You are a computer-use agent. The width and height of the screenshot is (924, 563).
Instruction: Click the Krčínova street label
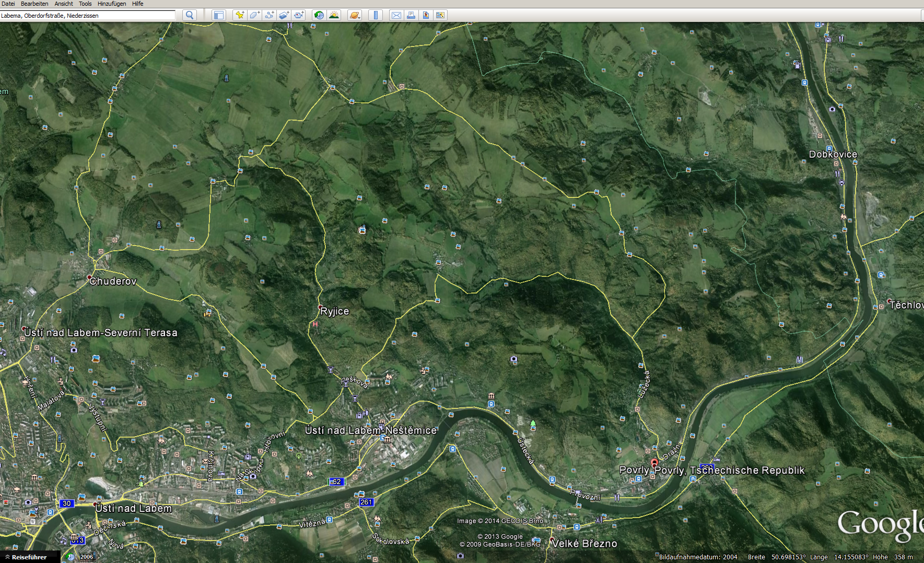click(210, 466)
